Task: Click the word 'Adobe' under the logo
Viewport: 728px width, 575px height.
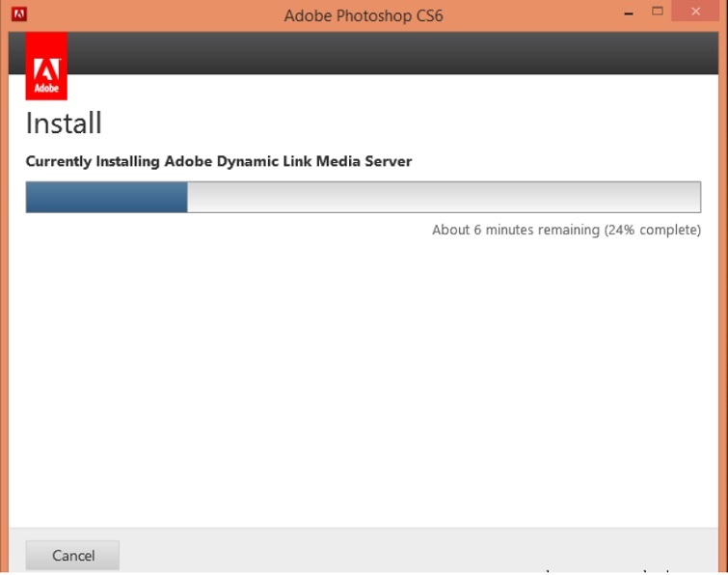Action: [x=46, y=88]
